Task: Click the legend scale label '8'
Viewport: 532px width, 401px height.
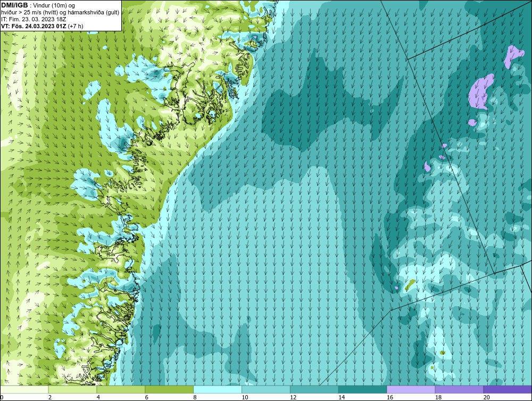Action: click(195, 397)
